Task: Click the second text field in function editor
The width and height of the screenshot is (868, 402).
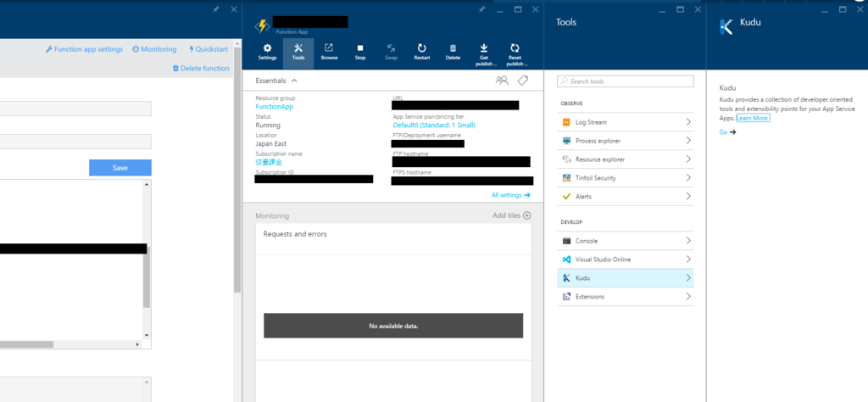Action: point(75,142)
